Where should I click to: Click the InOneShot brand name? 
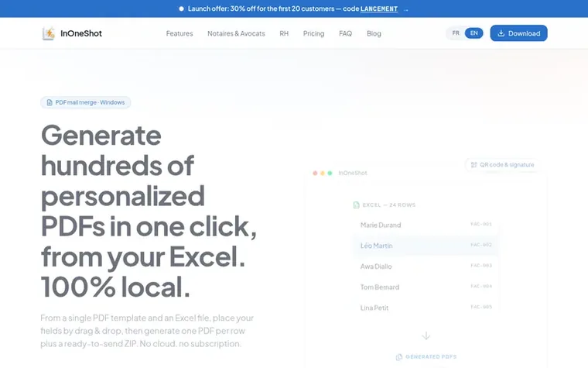(81, 33)
